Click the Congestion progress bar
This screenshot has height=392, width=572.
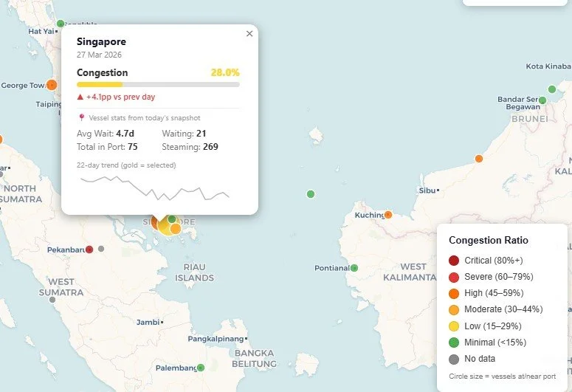click(158, 84)
